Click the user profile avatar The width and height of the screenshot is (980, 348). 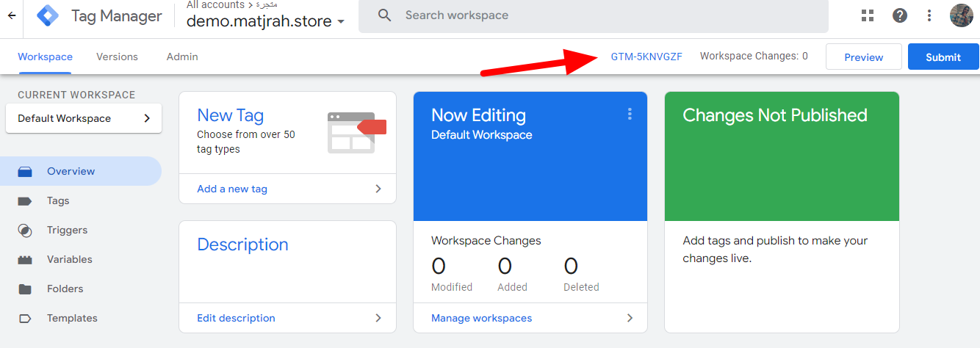click(961, 15)
